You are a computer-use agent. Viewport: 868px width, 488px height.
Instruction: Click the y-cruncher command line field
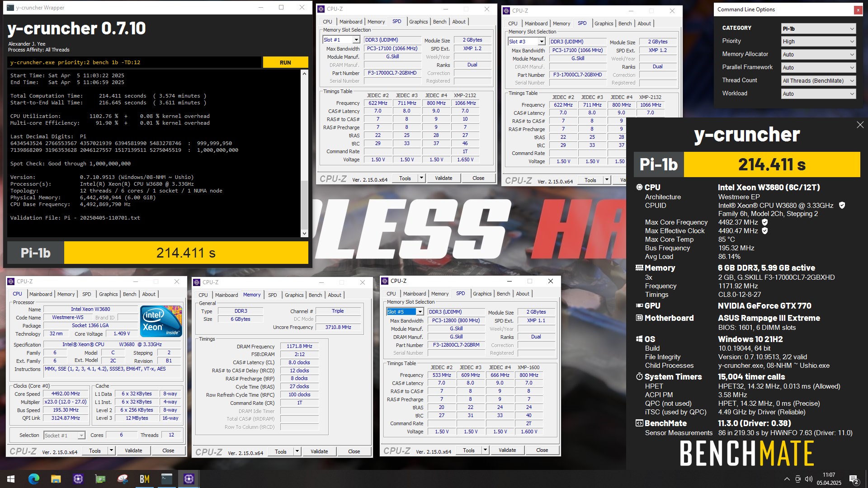(x=134, y=62)
